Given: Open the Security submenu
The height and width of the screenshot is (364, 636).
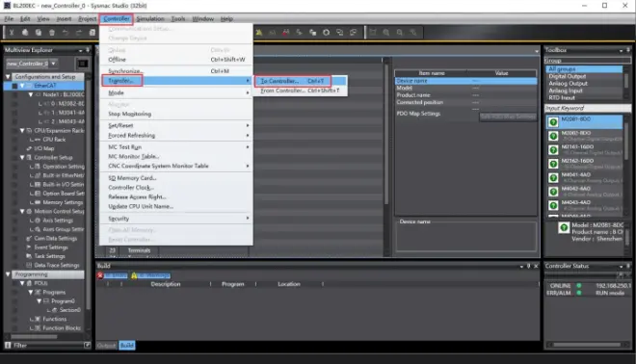Looking at the screenshot, I should 176,219.
